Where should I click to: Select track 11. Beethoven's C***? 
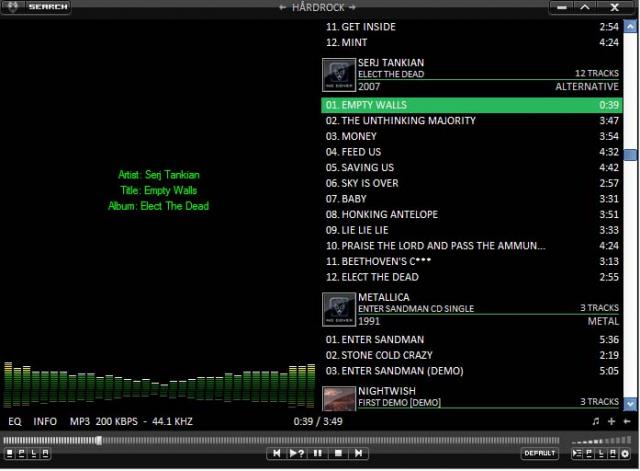tap(471, 262)
